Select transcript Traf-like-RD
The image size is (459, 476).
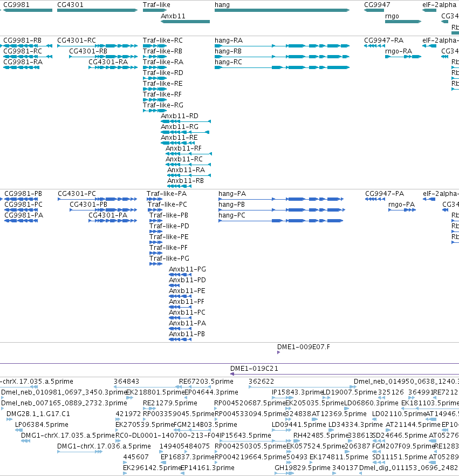click(155, 78)
